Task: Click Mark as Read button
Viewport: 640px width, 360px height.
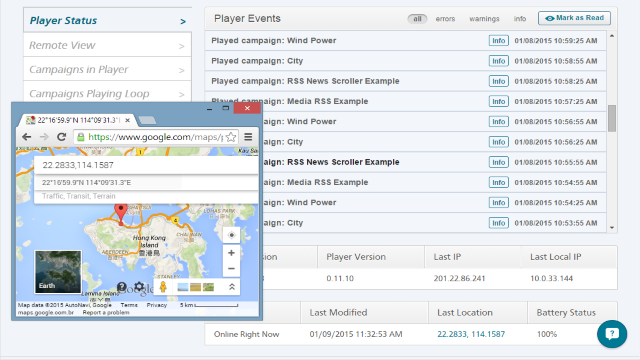Action: [574, 18]
